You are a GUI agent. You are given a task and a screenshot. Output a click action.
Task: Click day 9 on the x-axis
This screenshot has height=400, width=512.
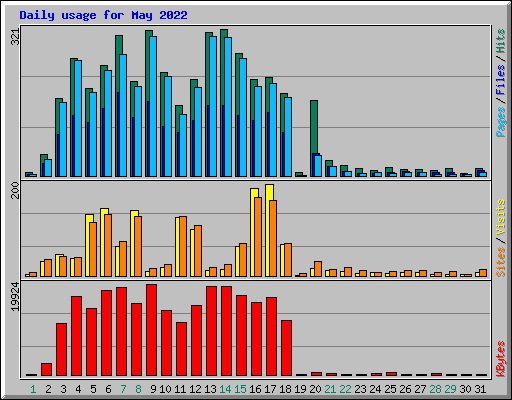tap(153, 389)
